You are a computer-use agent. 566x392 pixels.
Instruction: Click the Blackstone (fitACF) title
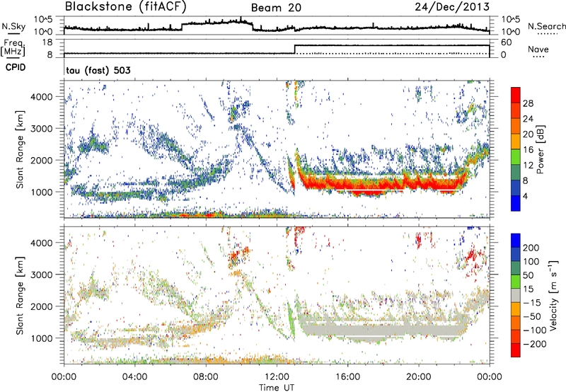pyautogui.click(x=126, y=7)
